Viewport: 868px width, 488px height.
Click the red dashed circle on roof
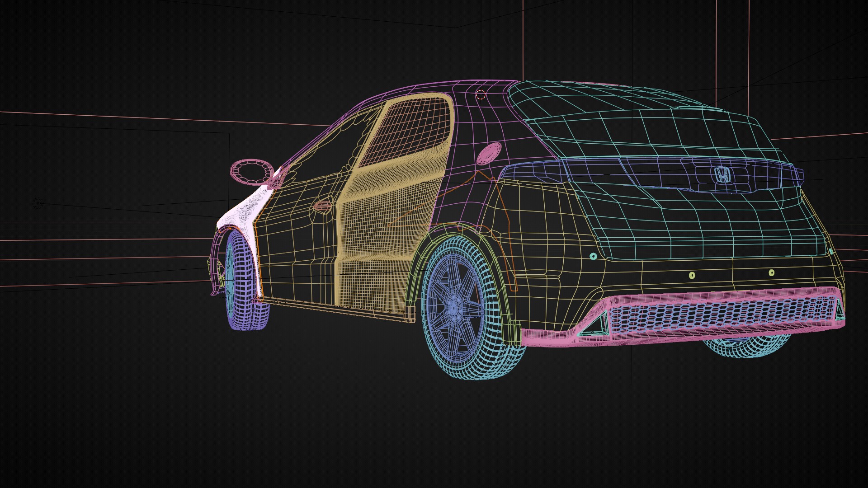(x=481, y=95)
